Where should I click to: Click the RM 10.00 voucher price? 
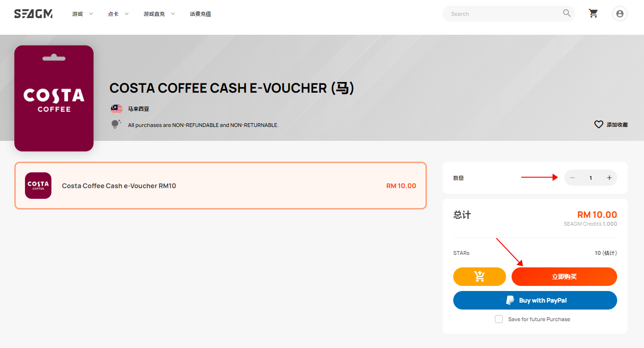click(x=401, y=186)
